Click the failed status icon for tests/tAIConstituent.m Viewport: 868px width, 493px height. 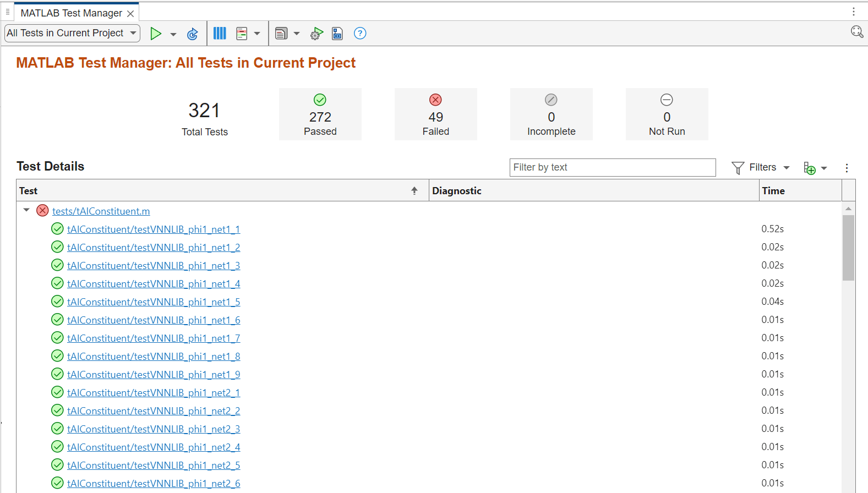(42, 210)
